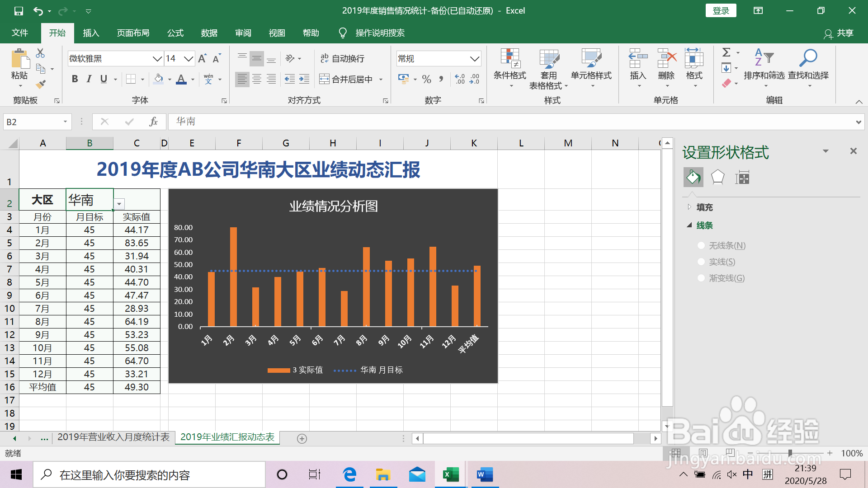This screenshot has width=868, height=488.
Task: Click the Format Painter brush icon
Action: click(41, 84)
